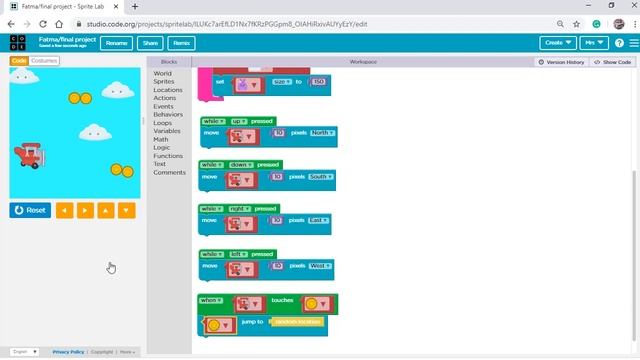The height and width of the screenshot is (360, 640).
Task: Open the size property dropdown
Action: [x=282, y=82]
